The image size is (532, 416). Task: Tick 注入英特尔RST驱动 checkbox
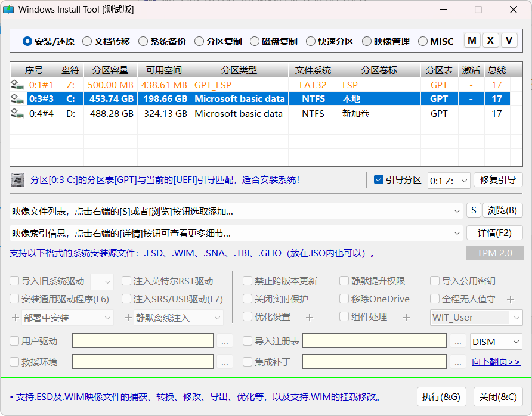pyautogui.click(x=126, y=281)
